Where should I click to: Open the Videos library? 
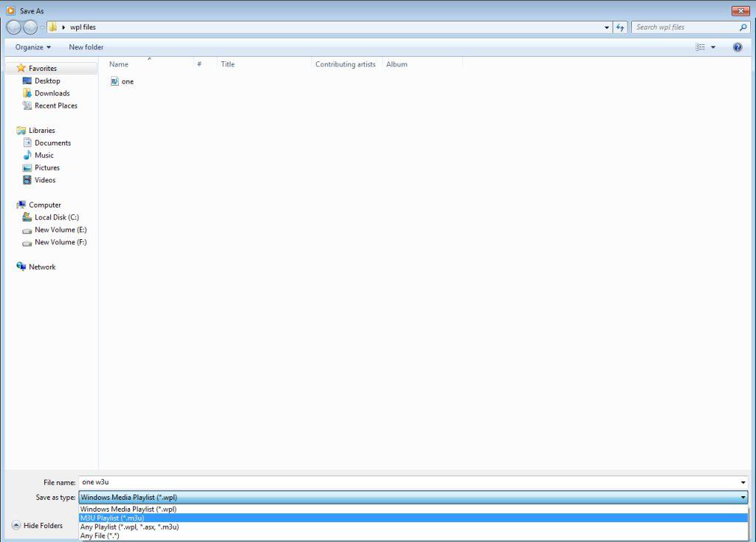[45, 180]
